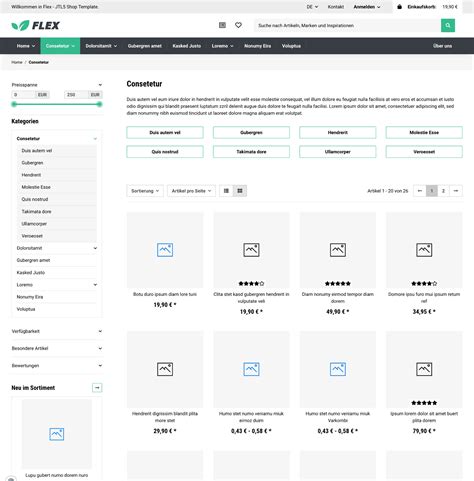
Task: Click Duis autem vel category button
Action: 165,132
